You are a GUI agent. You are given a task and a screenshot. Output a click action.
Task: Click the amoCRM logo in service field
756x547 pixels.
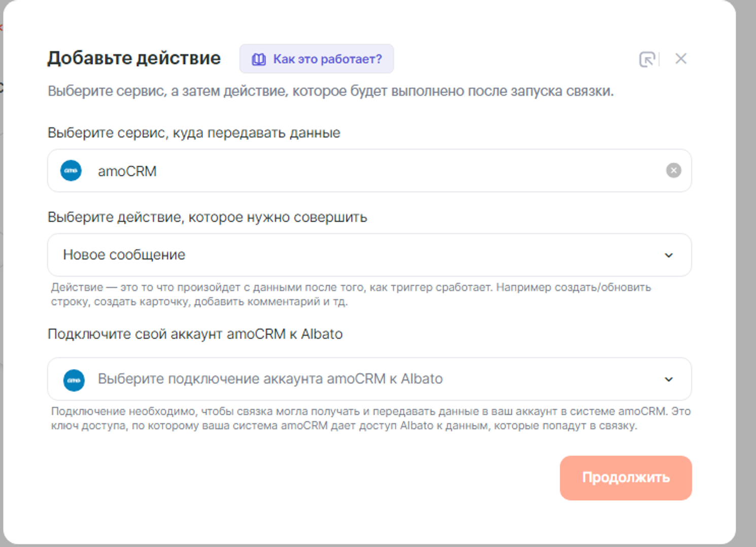(71, 171)
